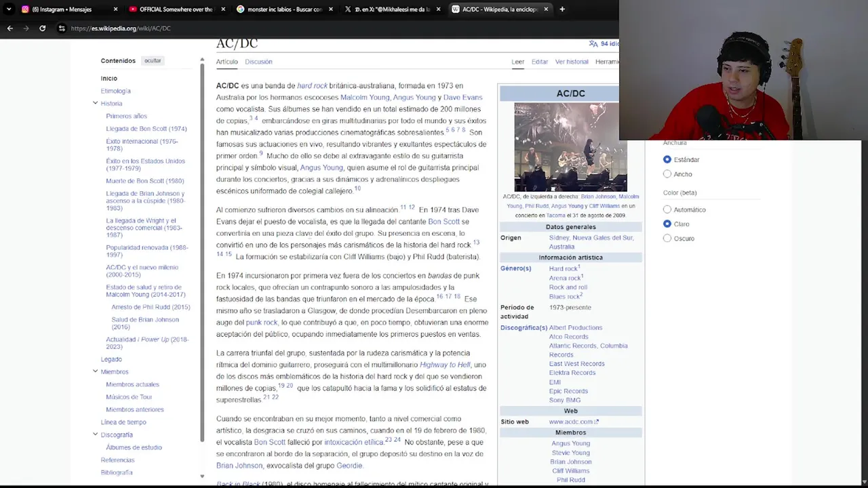Image resolution: width=868 pixels, height=488 pixels.
Task: Open the AC/DC concert infobox photo
Action: pos(571,146)
